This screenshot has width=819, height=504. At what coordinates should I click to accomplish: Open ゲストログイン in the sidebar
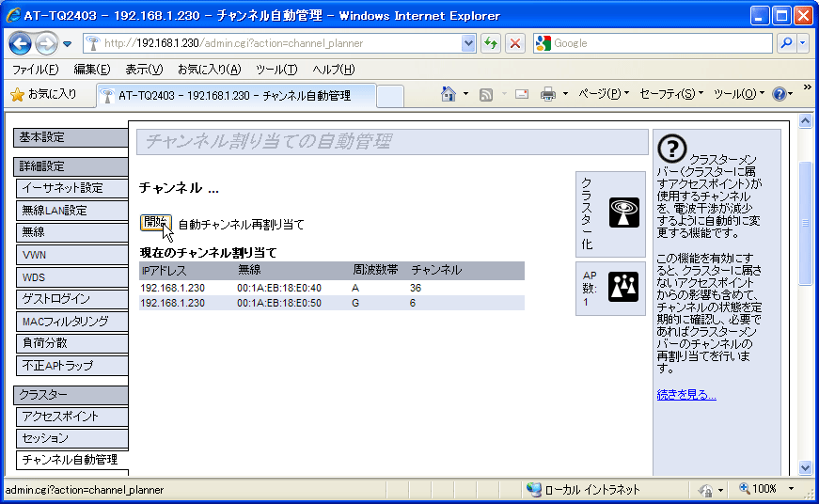[72, 299]
